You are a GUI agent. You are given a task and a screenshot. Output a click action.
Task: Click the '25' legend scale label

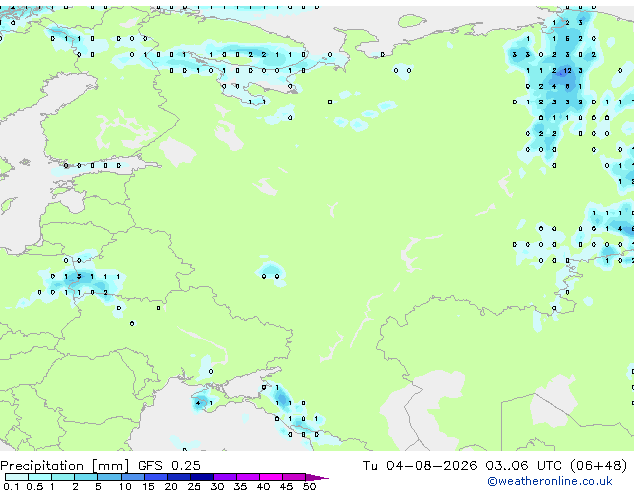click(194, 486)
